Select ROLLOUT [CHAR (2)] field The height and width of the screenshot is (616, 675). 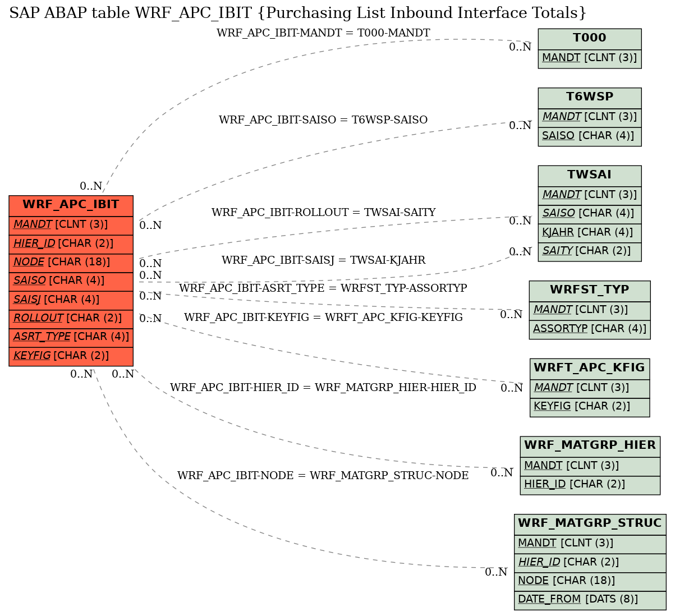pyautogui.click(x=71, y=318)
